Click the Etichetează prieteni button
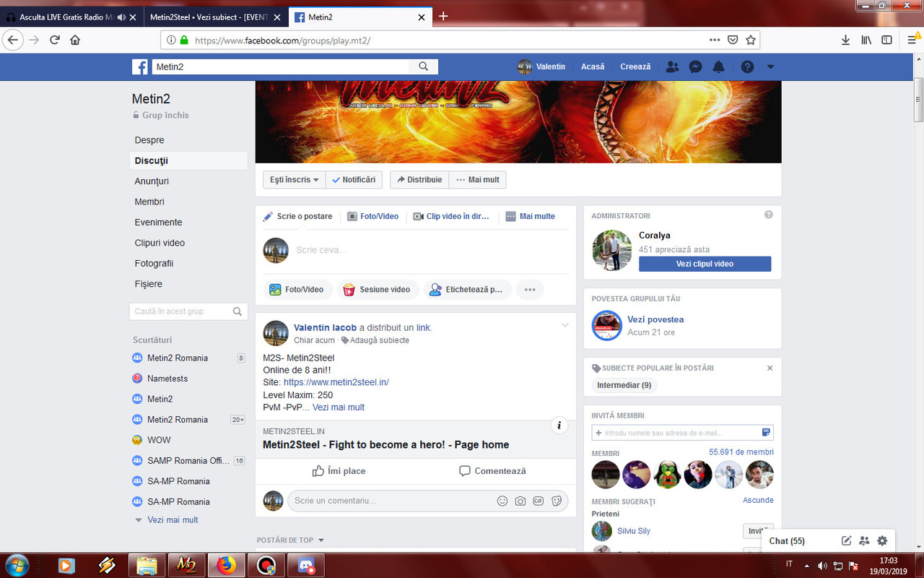Image resolution: width=924 pixels, height=578 pixels. pos(467,290)
